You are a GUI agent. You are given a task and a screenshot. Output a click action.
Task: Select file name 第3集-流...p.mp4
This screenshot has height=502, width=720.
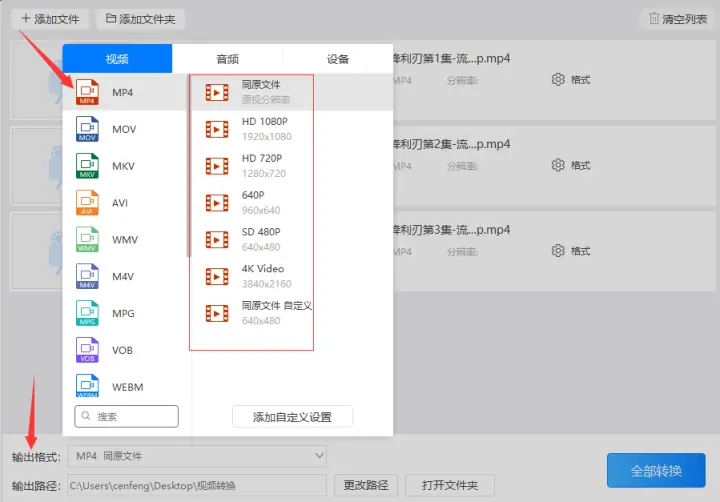tap(451, 230)
